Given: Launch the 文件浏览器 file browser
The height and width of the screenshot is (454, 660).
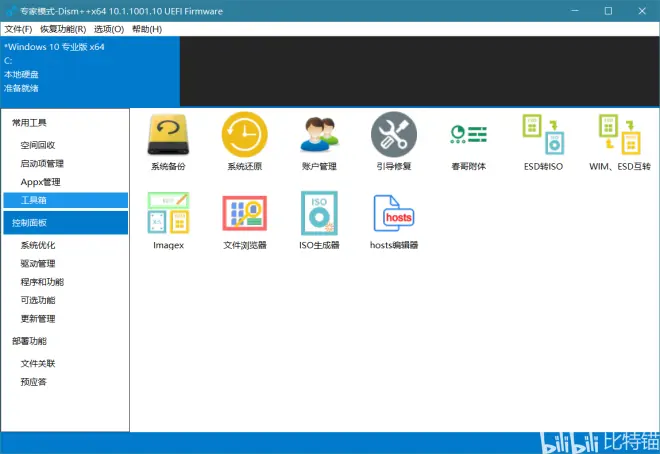Looking at the screenshot, I should (244, 214).
